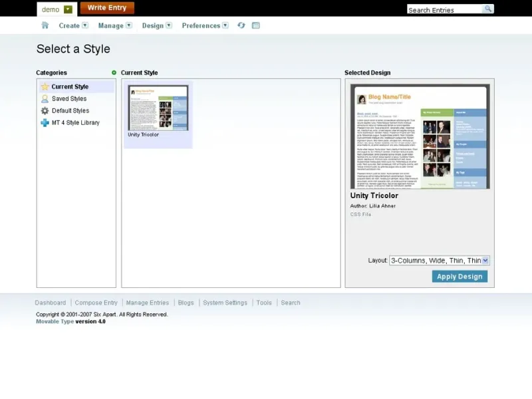Open the Create menu
The image size is (532, 399).
[69, 26]
